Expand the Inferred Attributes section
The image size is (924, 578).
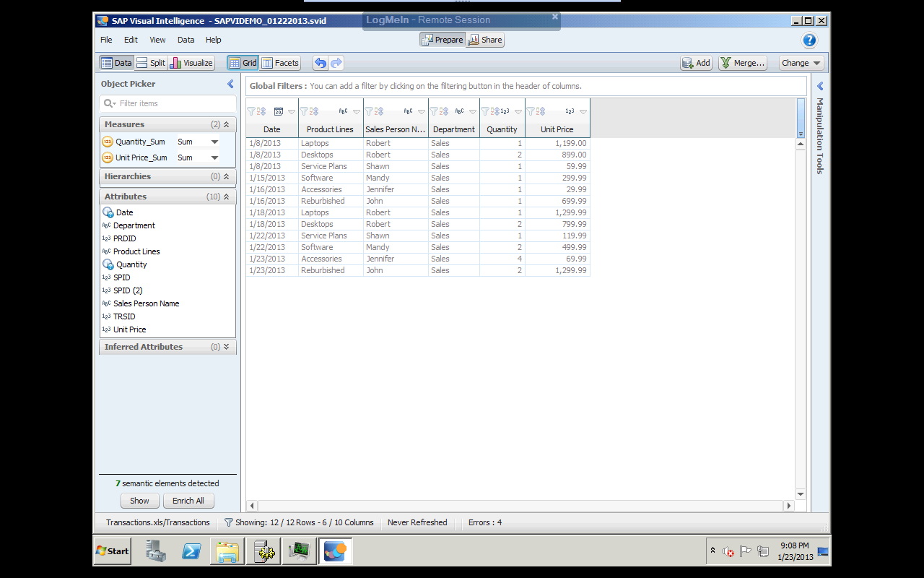point(226,347)
